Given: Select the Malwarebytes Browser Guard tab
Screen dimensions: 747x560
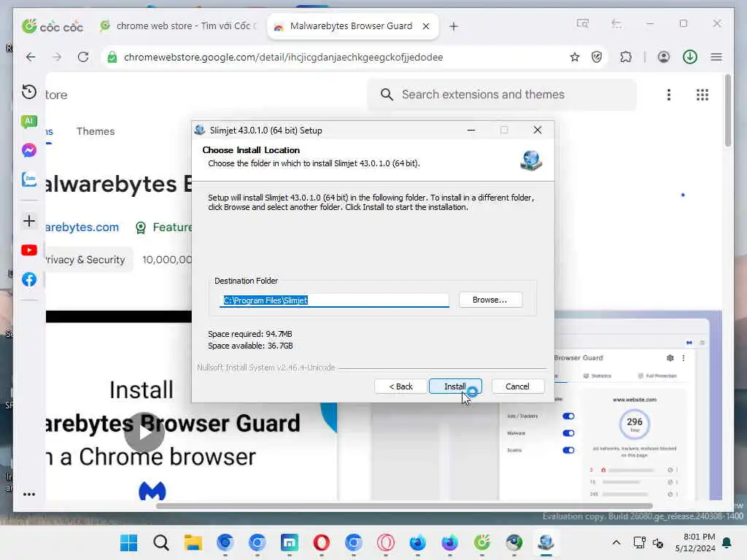Looking at the screenshot, I should (x=351, y=26).
